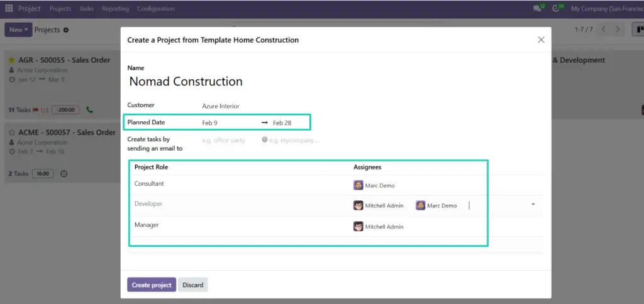The image size is (644, 304).
Task: Click the Discard button
Action: tap(192, 285)
